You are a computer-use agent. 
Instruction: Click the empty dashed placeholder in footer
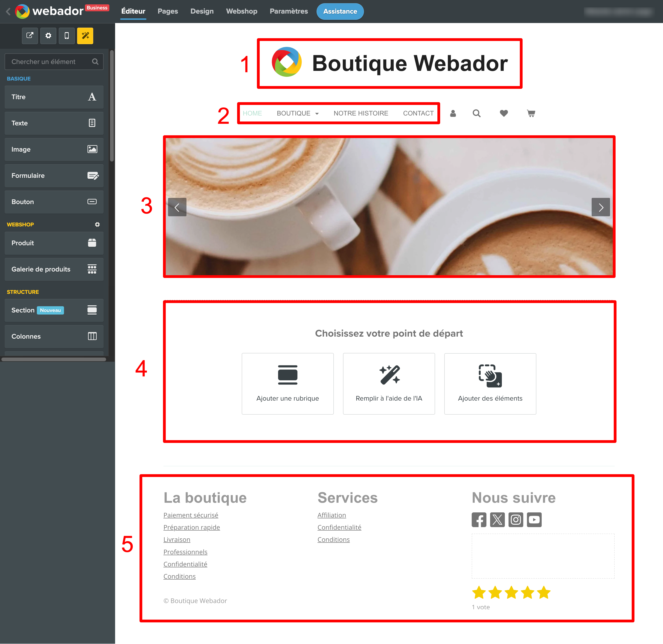click(x=543, y=556)
